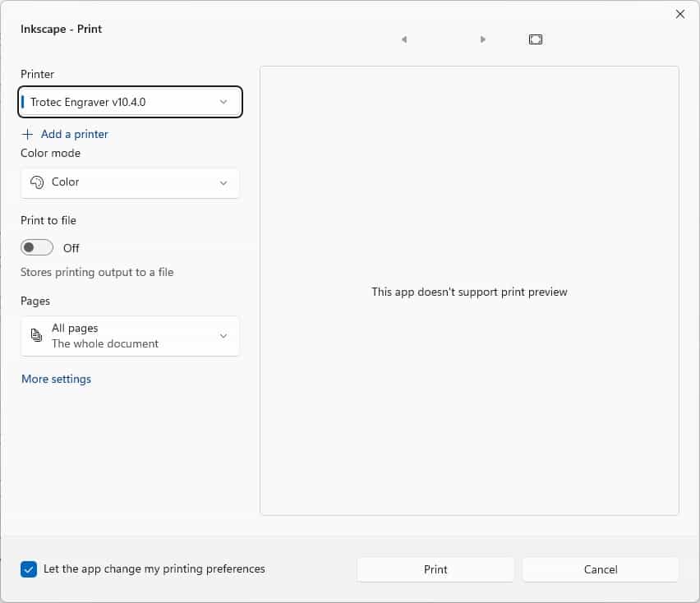The image size is (700, 603).
Task: Click the Print button
Action: point(435,569)
